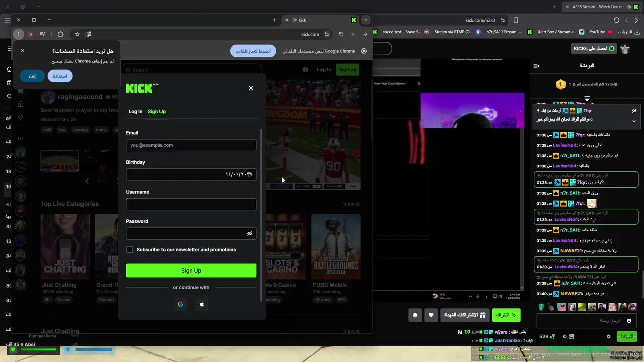Focus the Password field
The height and width of the screenshot is (362, 644).
pos(191,234)
